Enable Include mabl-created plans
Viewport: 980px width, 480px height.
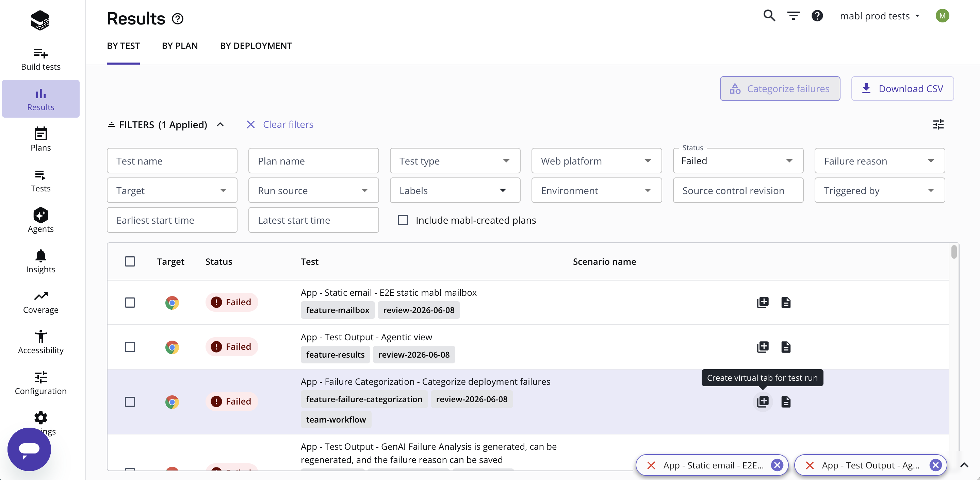click(403, 220)
